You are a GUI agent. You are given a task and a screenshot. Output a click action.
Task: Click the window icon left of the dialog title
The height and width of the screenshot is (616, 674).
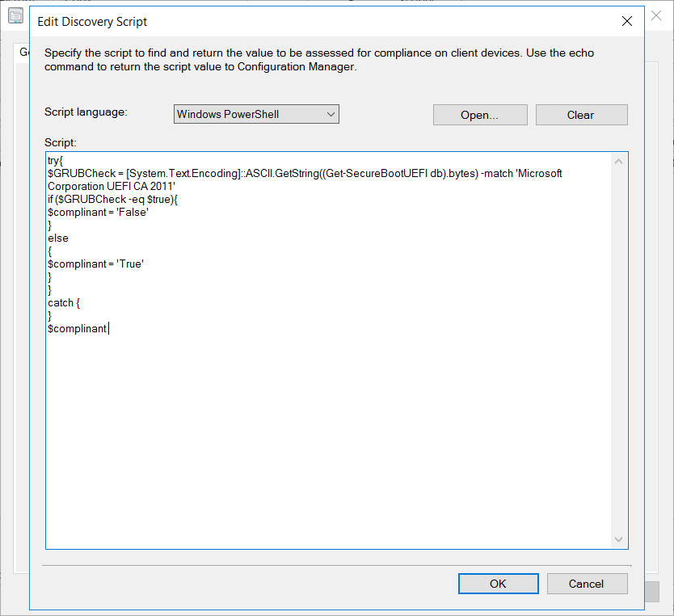[15, 17]
